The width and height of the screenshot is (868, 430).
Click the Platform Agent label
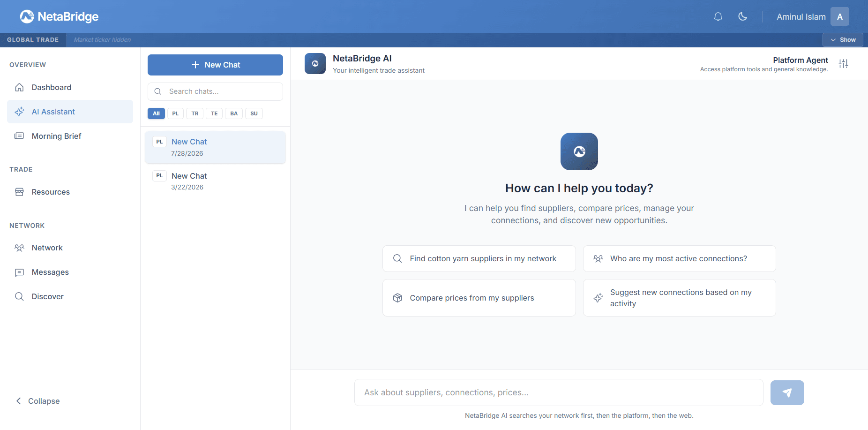(801, 60)
